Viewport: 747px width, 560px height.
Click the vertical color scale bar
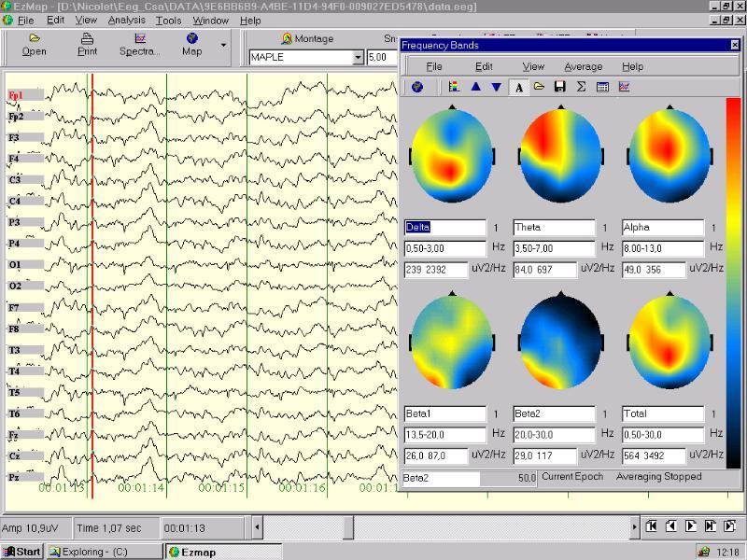click(733, 280)
